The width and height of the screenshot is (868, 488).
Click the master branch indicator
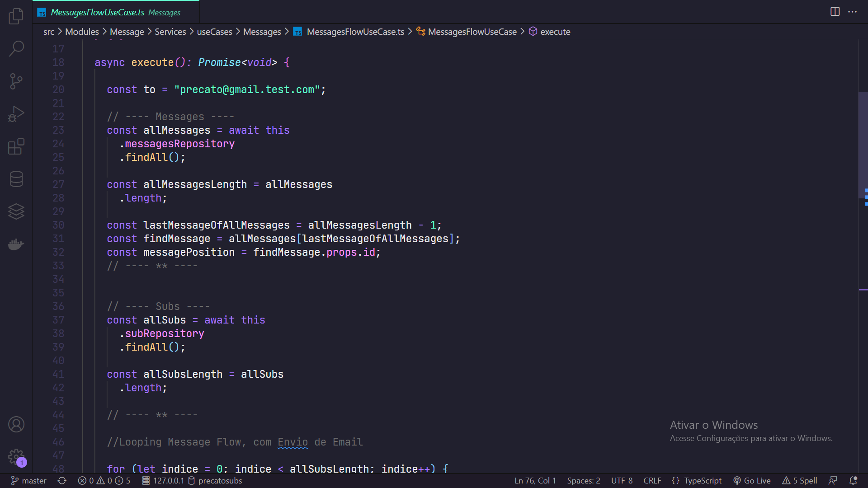tap(29, 480)
